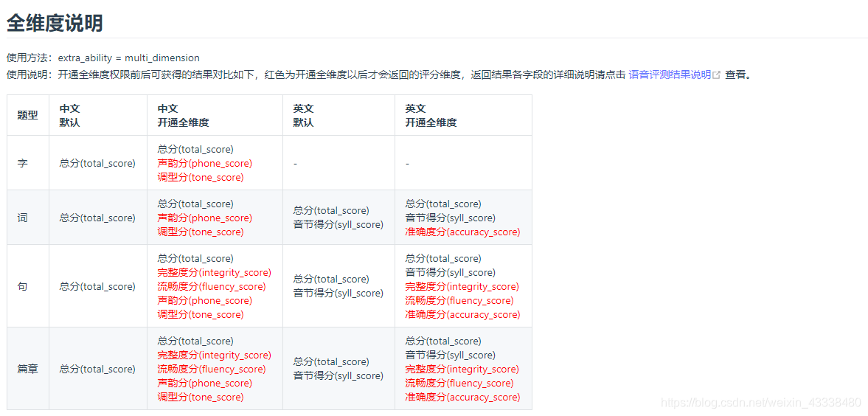Click the external-link icon after 语音评测结果说明
Screen dimensions: 868x416
(x=717, y=74)
